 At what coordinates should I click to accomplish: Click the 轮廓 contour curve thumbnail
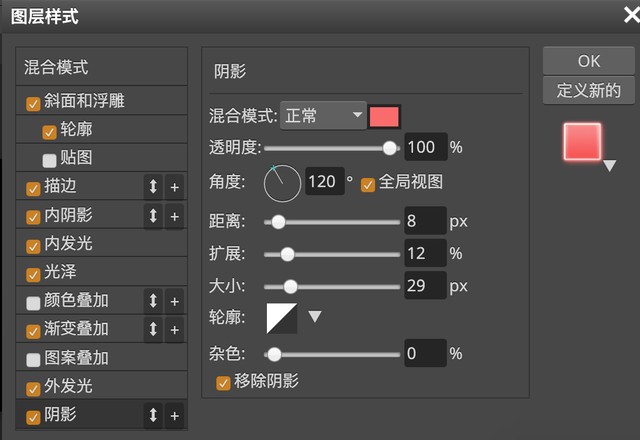tap(282, 318)
